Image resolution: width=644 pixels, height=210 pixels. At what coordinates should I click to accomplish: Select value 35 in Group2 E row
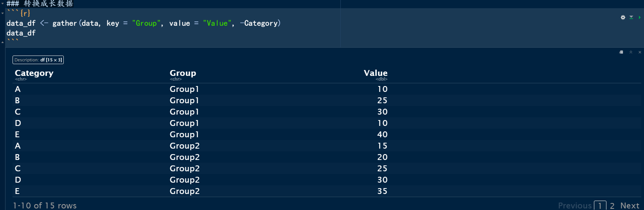[x=382, y=191]
